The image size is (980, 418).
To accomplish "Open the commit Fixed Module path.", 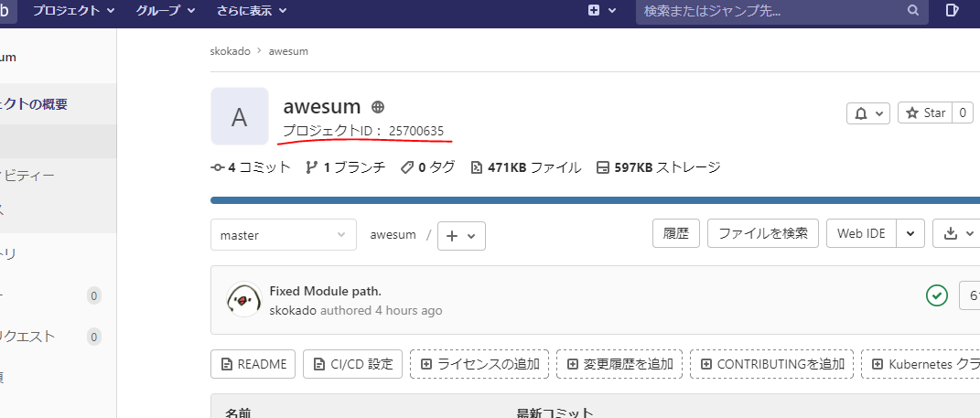I will 326,291.
